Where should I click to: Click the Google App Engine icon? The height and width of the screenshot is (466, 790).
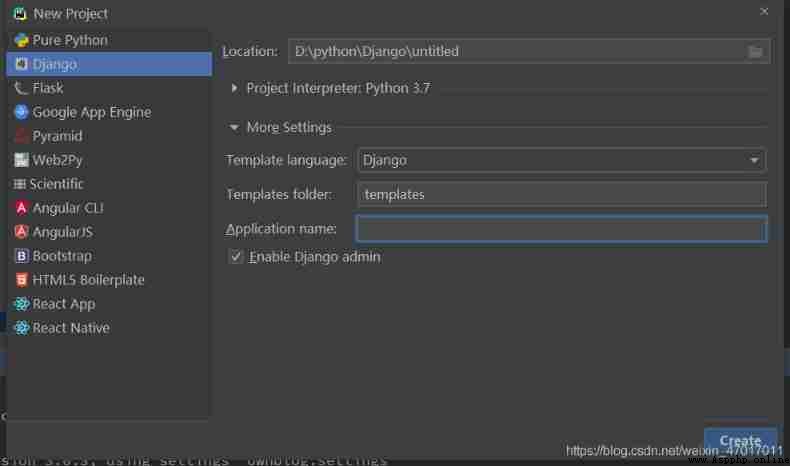(x=21, y=112)
